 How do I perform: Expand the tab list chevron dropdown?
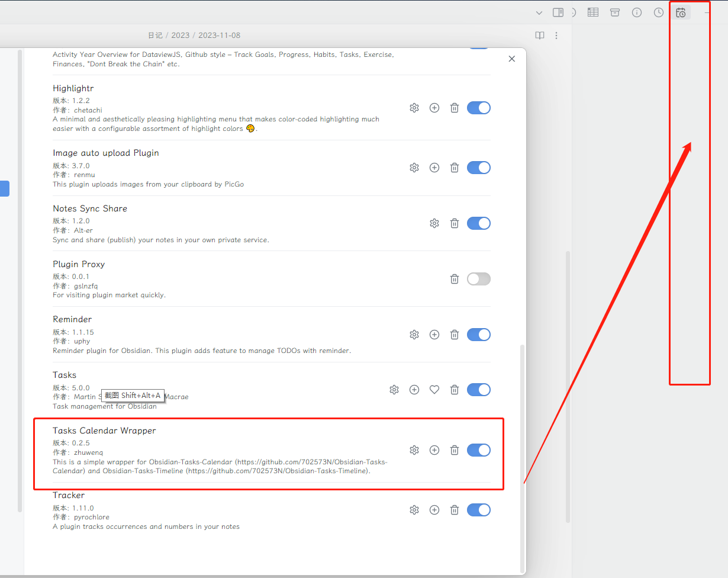(539, 12)
